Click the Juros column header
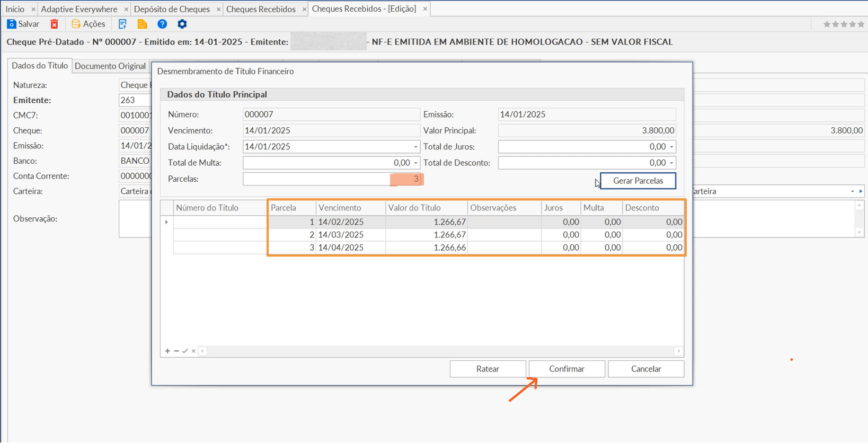 (x=561, y=208)
